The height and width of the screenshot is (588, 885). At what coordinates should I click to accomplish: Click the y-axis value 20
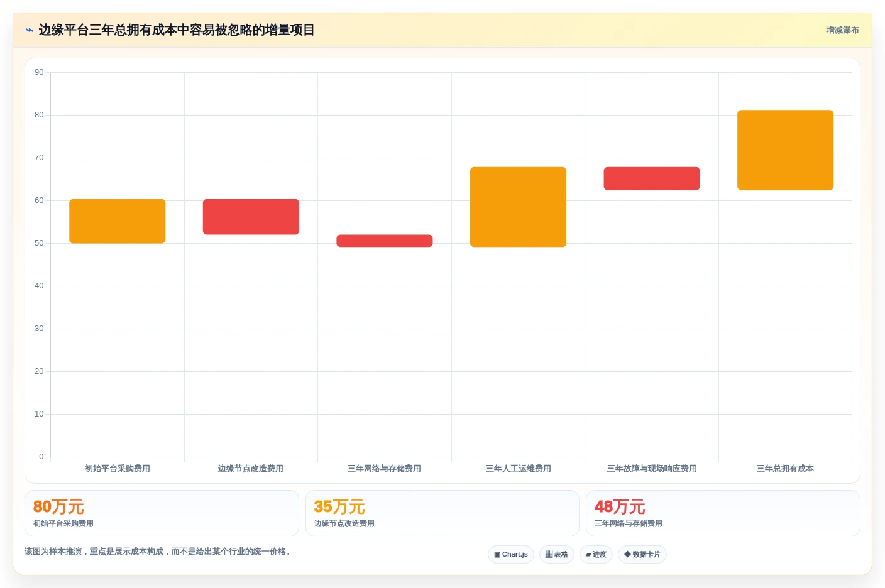pyautogui.click(x=39, y=371)
